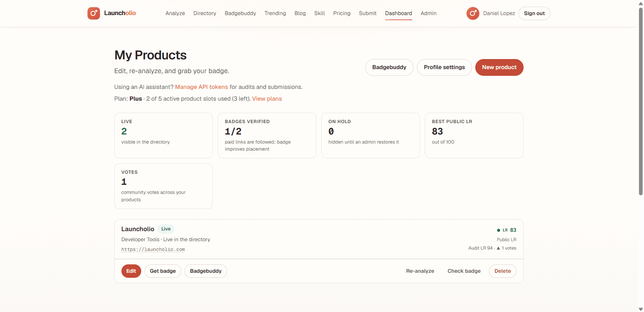Open the Directory nav item
The width and height of the screenshot is (644, 312).
coord(205,13)
